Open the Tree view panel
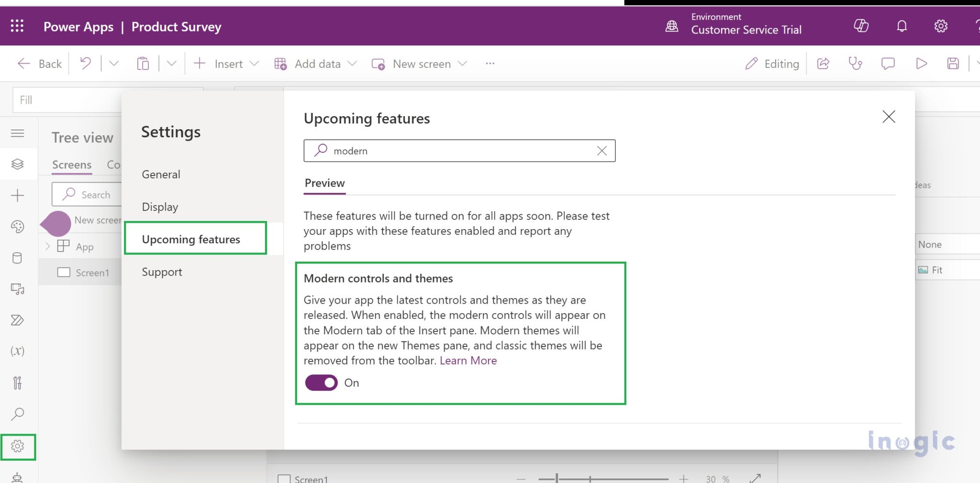 pos(18,164)
